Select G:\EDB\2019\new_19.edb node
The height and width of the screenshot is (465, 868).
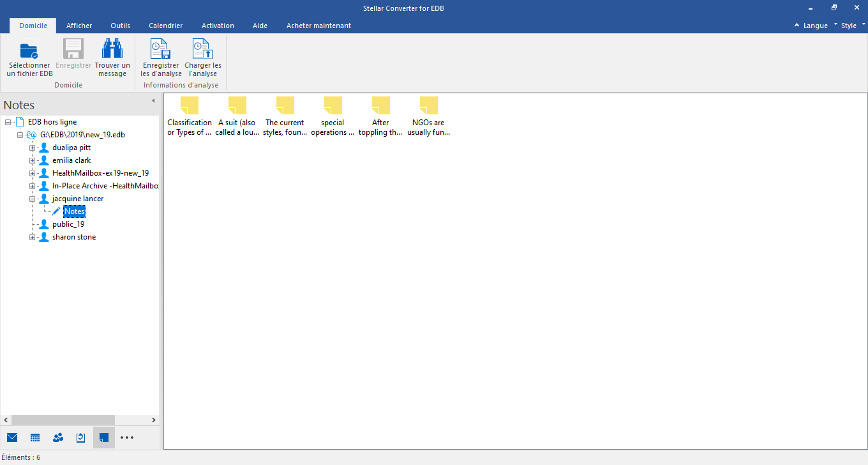tap(82, 135)
